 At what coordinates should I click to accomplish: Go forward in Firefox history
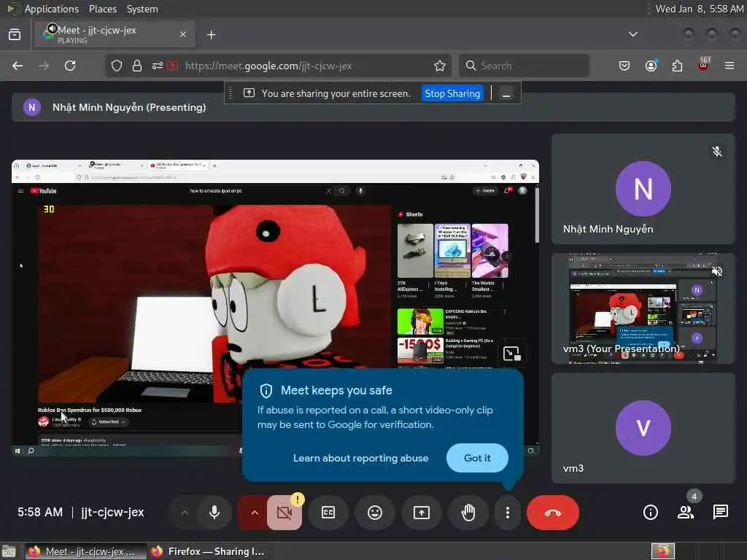pyautogui.click(x=44, y=66)
